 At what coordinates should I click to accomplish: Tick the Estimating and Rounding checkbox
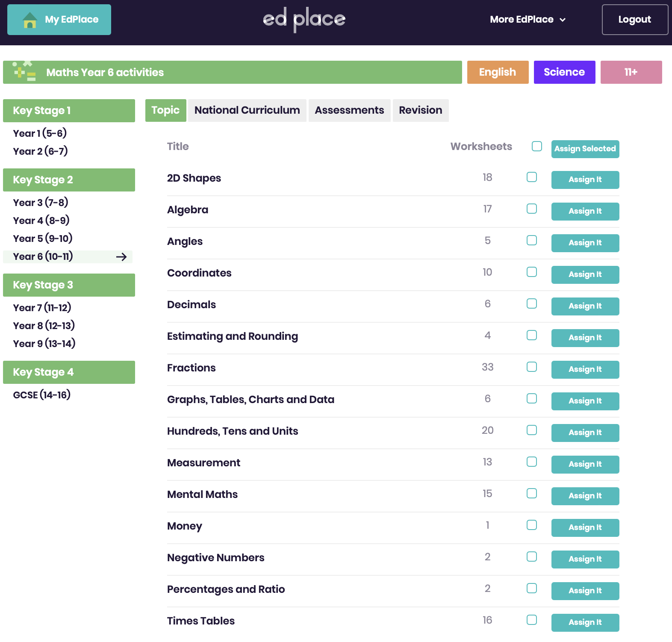click(x=532, y=335)
